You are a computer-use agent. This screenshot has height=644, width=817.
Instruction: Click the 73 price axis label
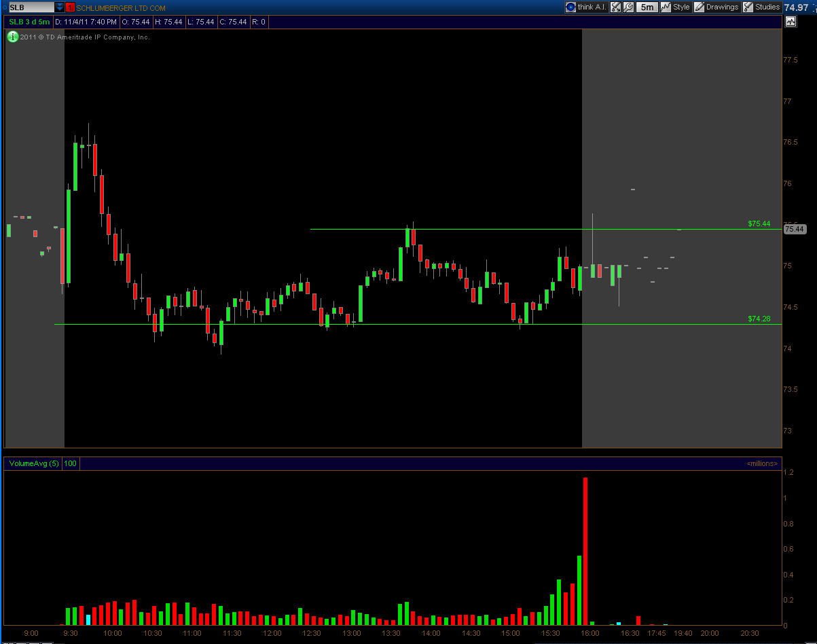click(x=787, y=431)
